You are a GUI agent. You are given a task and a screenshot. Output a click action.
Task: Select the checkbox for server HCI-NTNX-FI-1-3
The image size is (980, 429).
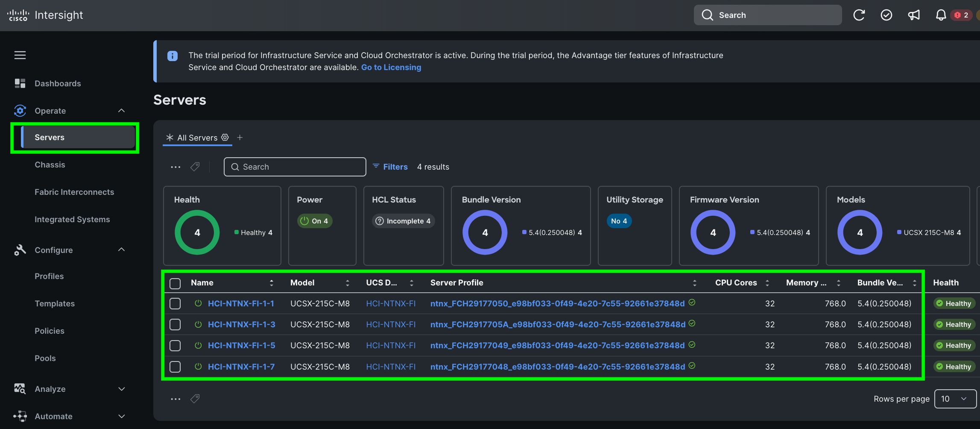175,324
